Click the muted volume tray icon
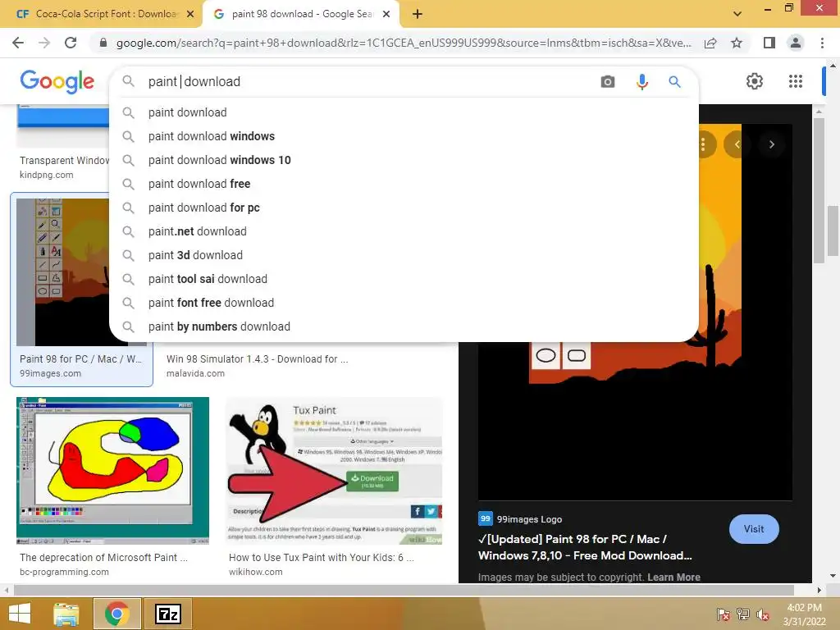This screenshot has height=630, width=840. [x=763, y=614]
